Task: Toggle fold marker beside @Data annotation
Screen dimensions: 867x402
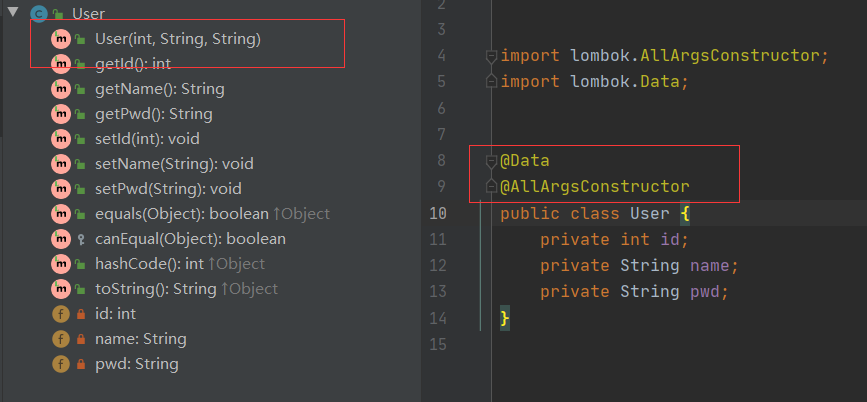Action: tap(490, 161)
